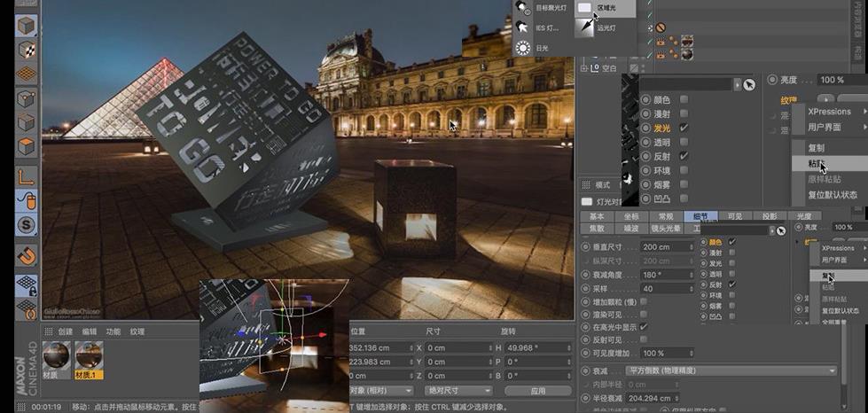The width and height of the screenshot is (868, 413).
Task: Open the 功能 menu in material manager
Action: click(x=113, y=331)
